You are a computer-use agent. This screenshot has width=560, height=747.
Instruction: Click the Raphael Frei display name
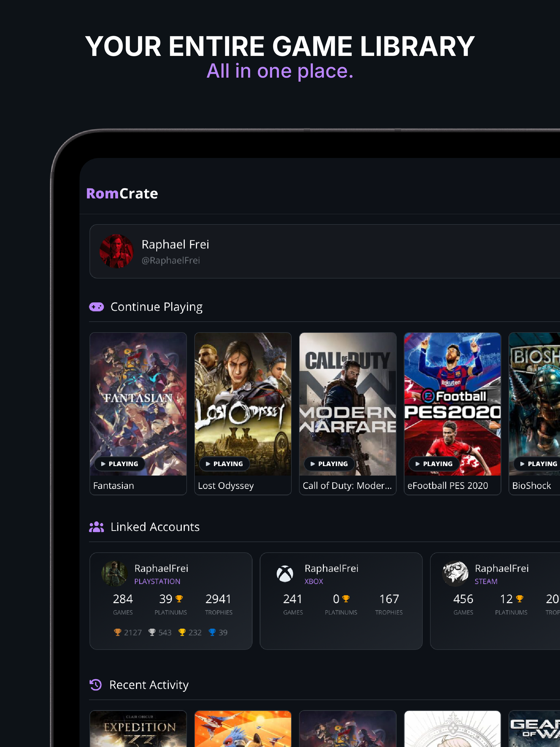pyautogui.click(x=175, y=244)
